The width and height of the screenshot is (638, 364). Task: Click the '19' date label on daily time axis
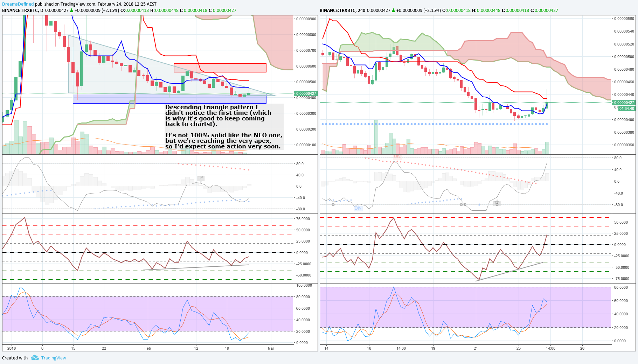[227, 348]
